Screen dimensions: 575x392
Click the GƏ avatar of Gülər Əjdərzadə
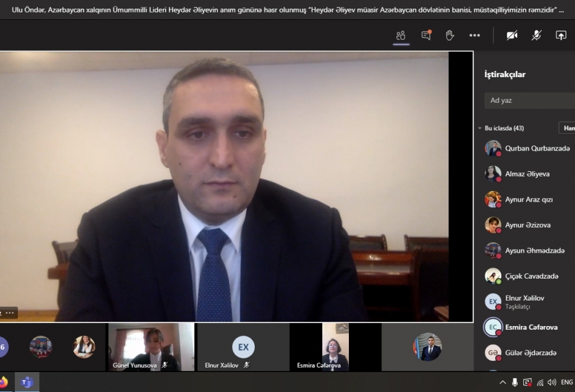coord(493,353)
